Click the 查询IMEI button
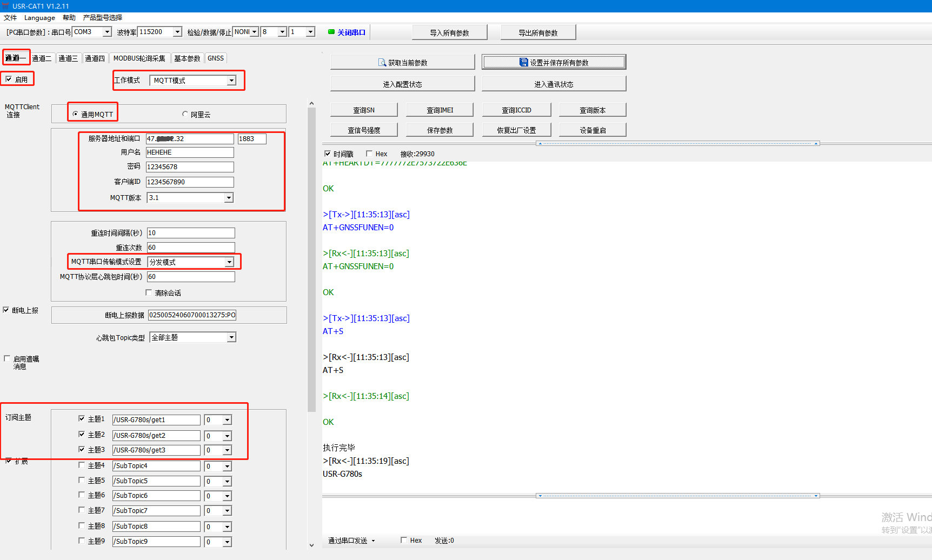 tap(440, 110)
